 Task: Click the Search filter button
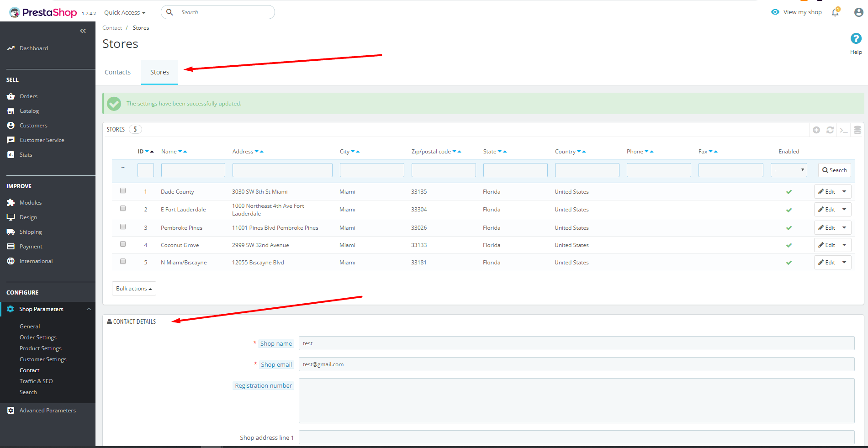[834, 170]
